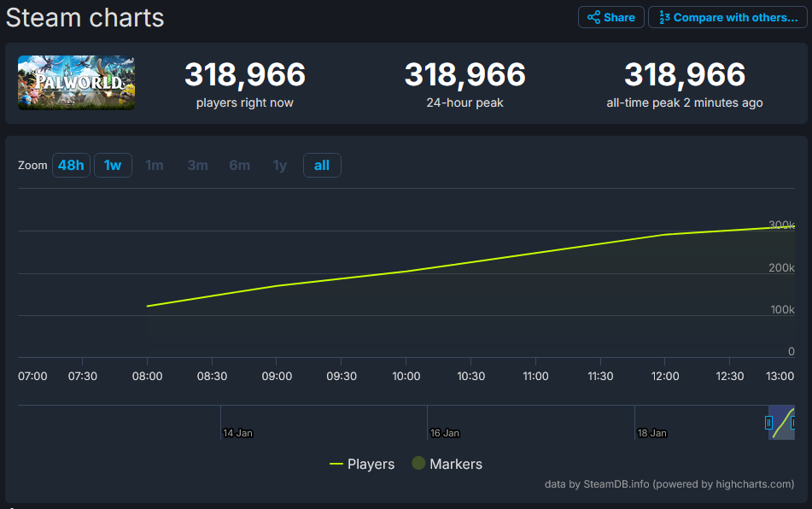This screenshot has height=509, width=812.
Task: Click the Share button label
Action: pyautogui.click(x=619, y=17)
